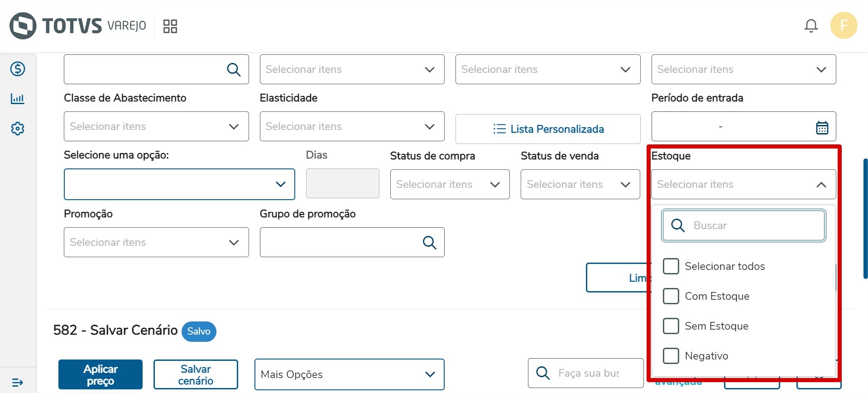Open the apps grid menu icon
868x393 pixels.
(x=170, y=26)
